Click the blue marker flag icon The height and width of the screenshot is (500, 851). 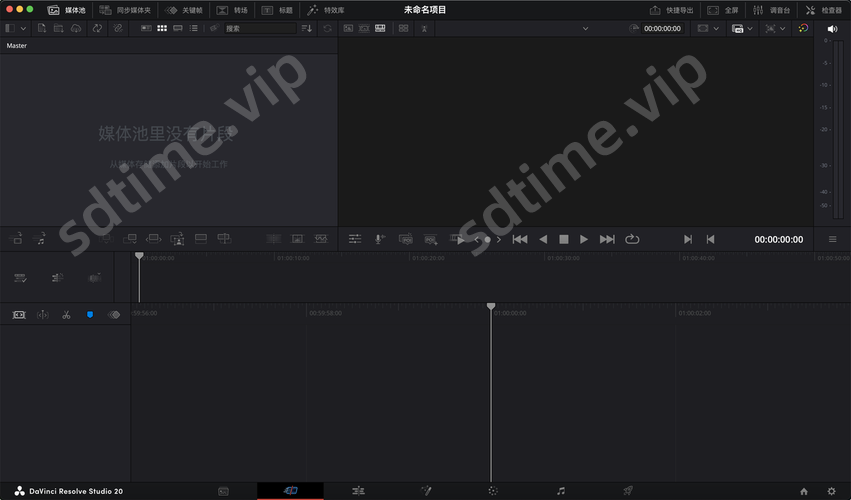coord(90,314)
